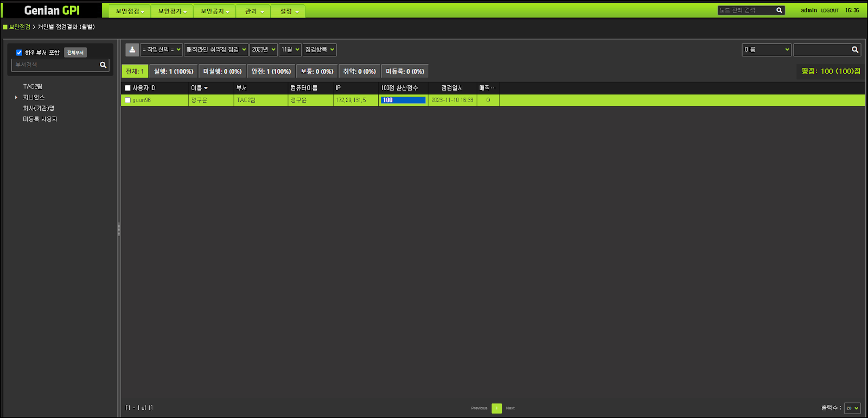Select the guun96 row checkbox

pyautogui.click(x=127, y=100)
